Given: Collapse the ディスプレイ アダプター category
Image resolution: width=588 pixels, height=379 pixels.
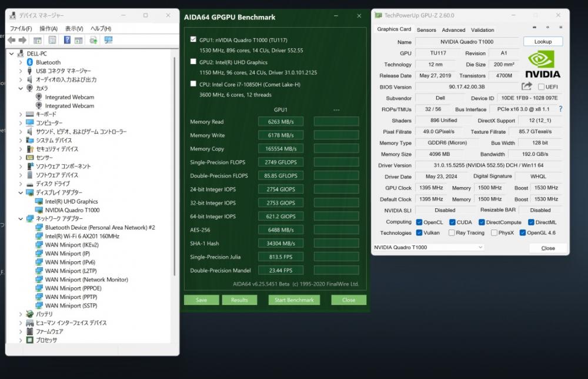Looking at the screenshot, I should tap(21, 192).
